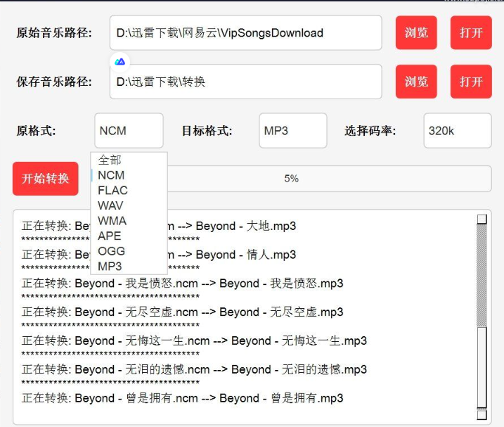Click log line 'Beyond - 大地.mp3'
The image size is (504, 427).
(x=246, y=226)
